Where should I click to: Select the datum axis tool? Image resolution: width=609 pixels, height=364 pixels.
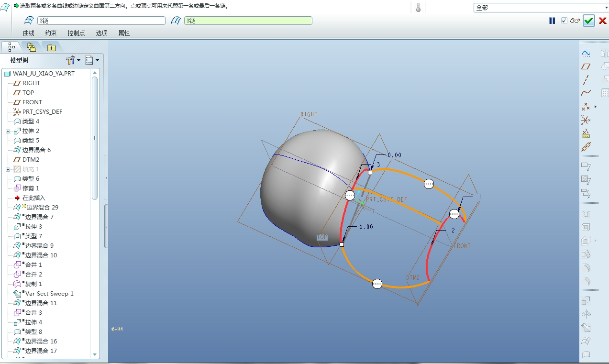[x=586, y=80]
